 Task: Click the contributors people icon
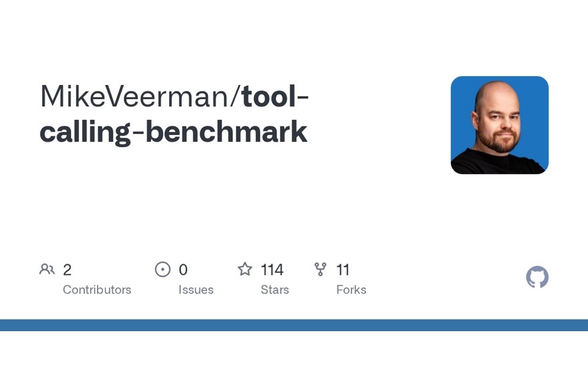pos(47,269)
